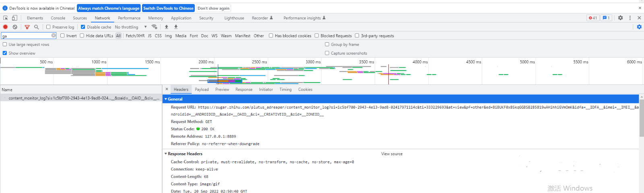The width and height of the screenshot is (644, 193).
Task: Toggle the device toolbar icon
Action: tap(14, 18)
